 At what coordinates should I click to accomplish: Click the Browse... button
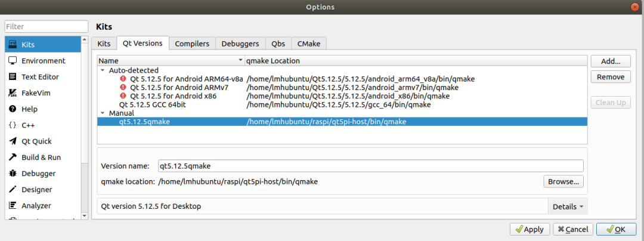pyautogui.click(x=563, y=181)
